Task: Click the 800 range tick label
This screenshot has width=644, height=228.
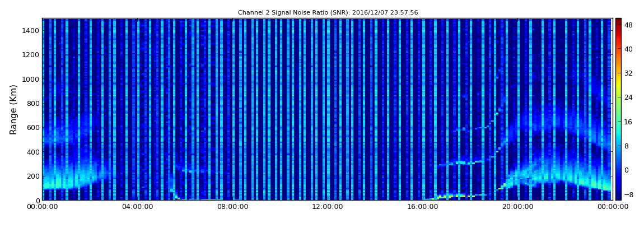Action: click(x=33, y=104)
